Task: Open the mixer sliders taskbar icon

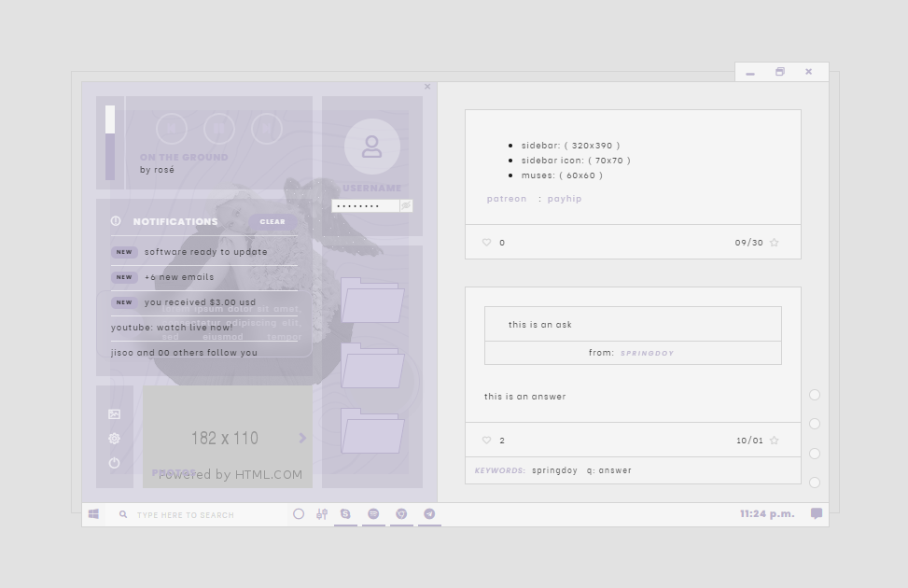Action: [x=322, y=514]
